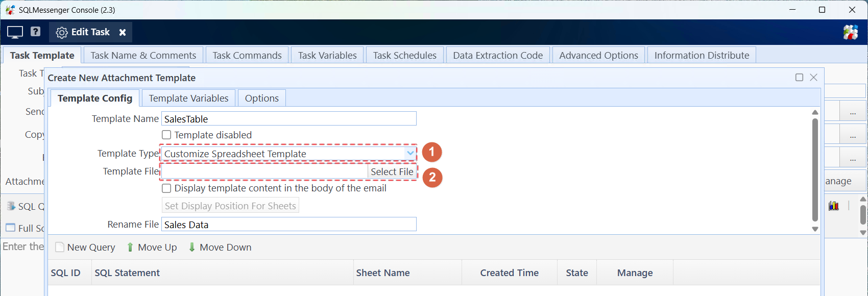This screenshot has width=868, height=296.
Task: Toggle the Template disabled checkbox
Action: click(166, 135)
